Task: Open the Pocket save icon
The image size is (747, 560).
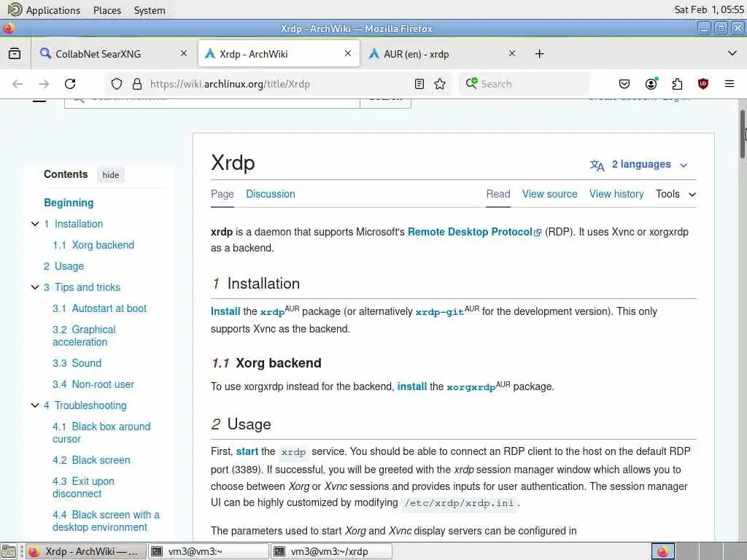Action: (624, 85)
